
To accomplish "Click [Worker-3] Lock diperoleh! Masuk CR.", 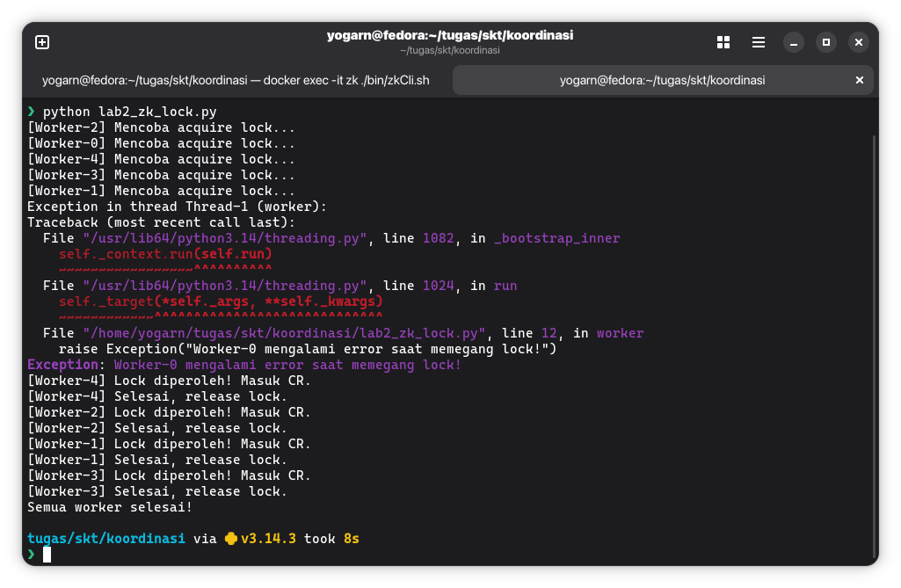I will pos(169,475).
